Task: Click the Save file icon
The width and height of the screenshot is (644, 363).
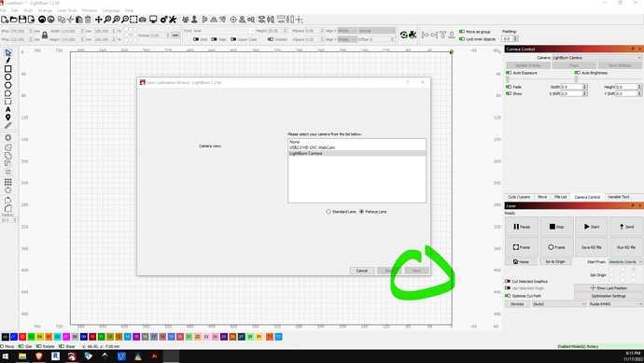Action: tap(22, 20)
